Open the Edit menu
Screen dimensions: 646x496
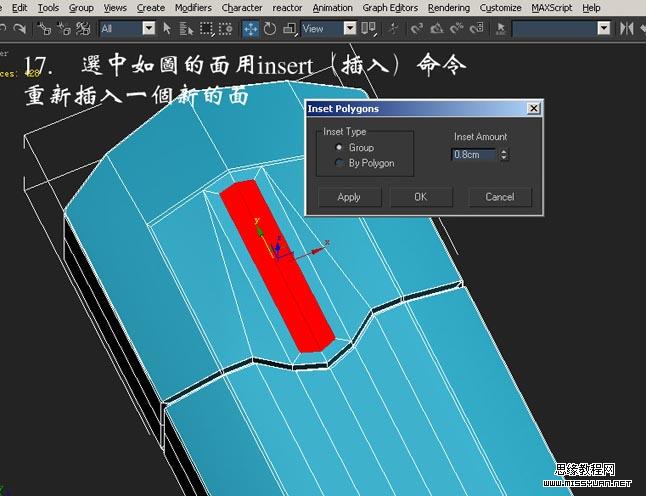tap(19, 7)
